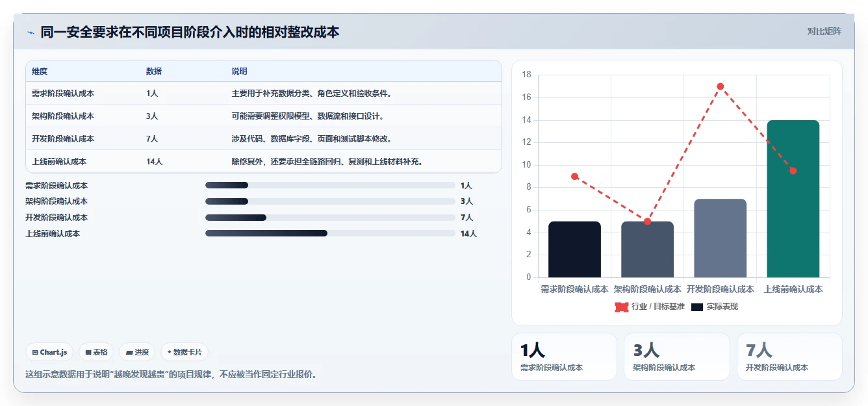Click the description 可能需要调整权限模型、数据流和接口设计。
The image size is (868, 406).
(307, 116)
